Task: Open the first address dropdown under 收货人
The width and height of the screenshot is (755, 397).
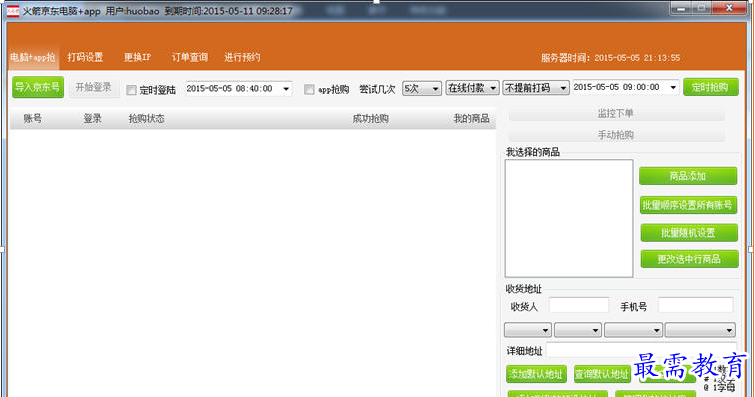Action: coord(528,330)
